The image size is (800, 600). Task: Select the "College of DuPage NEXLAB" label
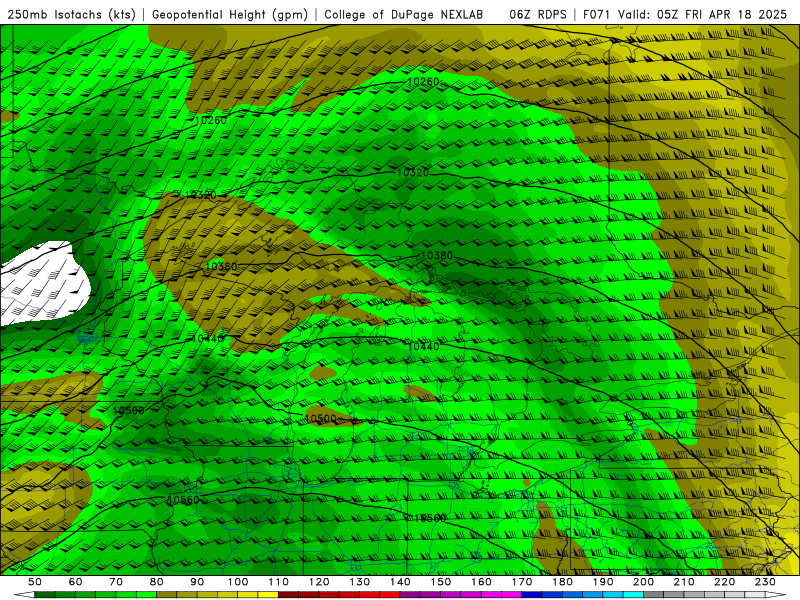(404, 14)
